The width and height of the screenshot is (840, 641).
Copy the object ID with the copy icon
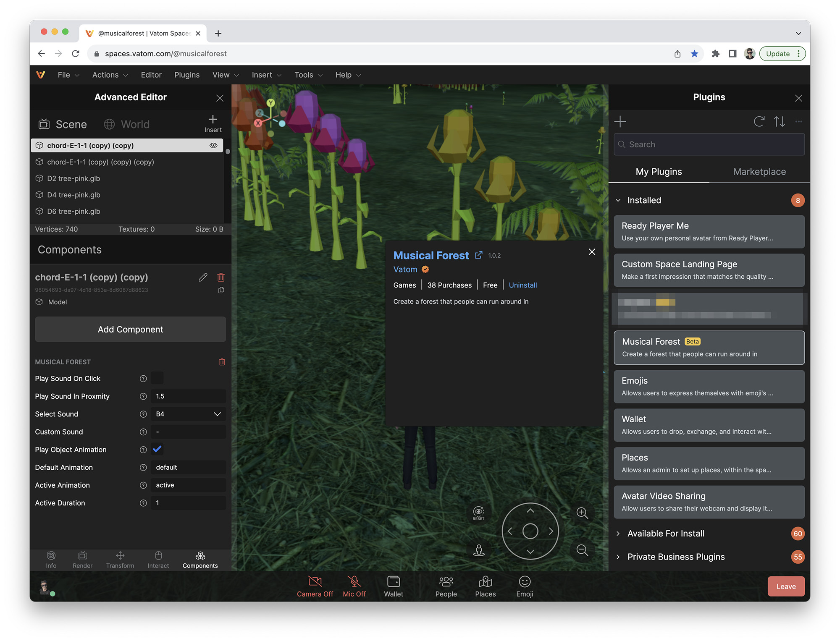tap(221, 290)
